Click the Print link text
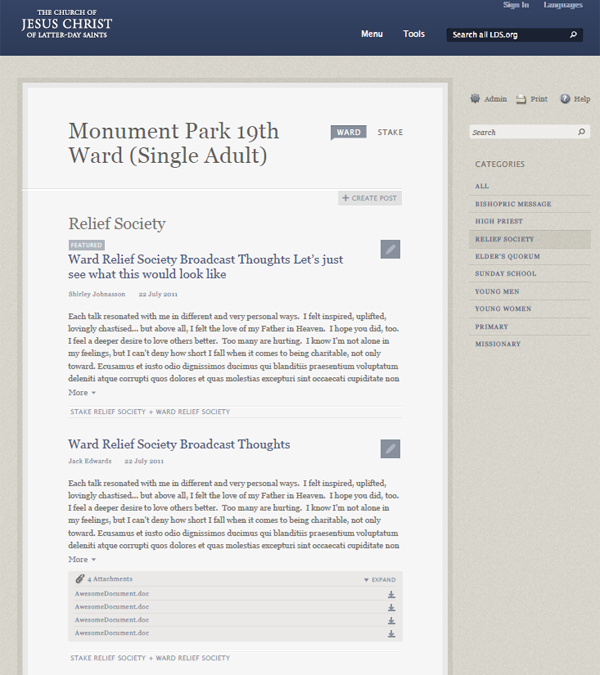Screen dimensions: 600x675 [x=539, y=99]
